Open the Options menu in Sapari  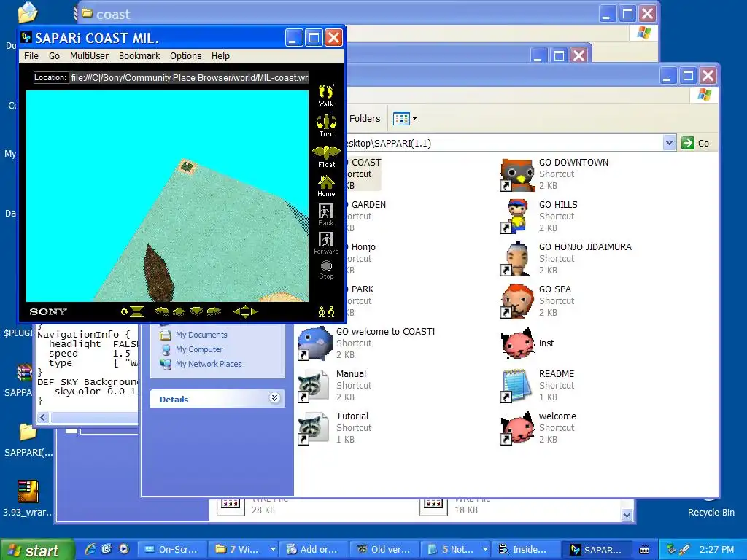(185, 55)
